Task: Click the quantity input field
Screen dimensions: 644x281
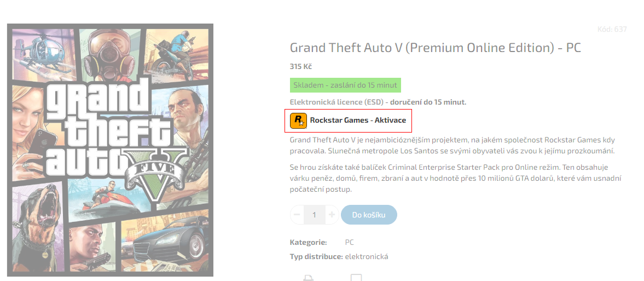Action: tap(315, 215)
